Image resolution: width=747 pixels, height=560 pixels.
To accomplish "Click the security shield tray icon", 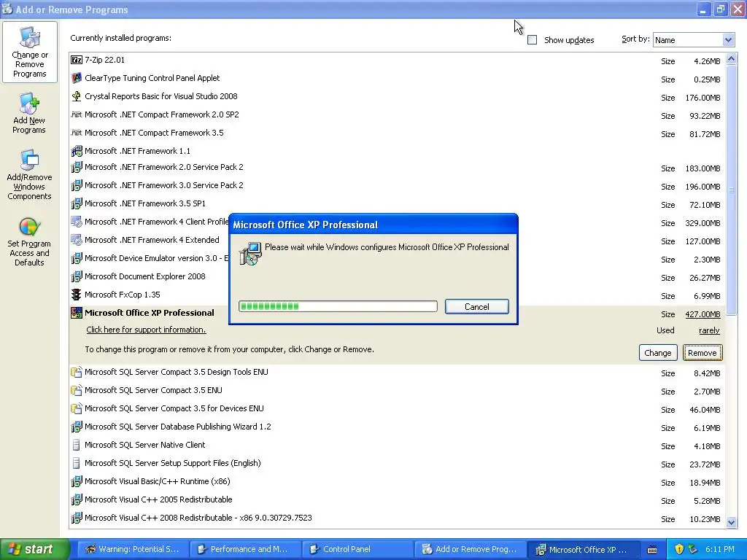I will (679, 549).
